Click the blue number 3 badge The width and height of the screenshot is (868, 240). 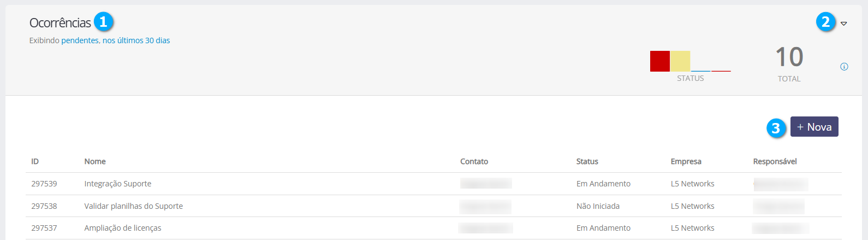click(x=776, y=128)
